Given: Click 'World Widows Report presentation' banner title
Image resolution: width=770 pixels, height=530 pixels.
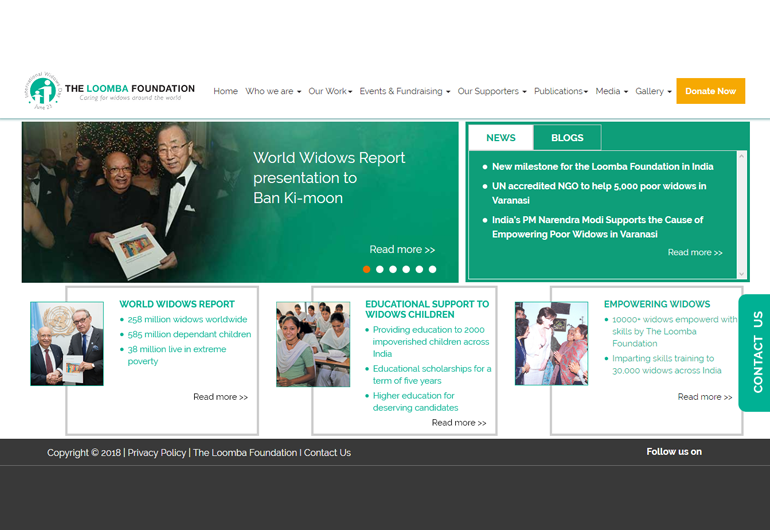Looking at the screenshot, I should tap(329, 178).
